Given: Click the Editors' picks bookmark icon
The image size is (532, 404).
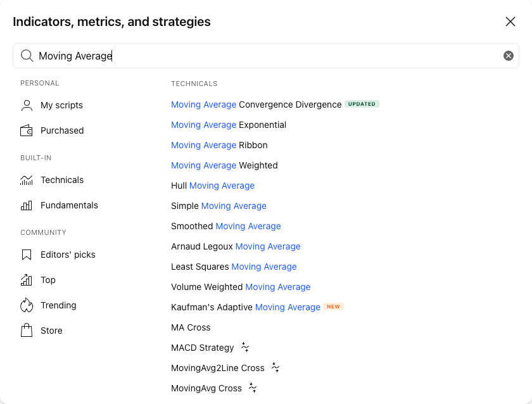Looking at the screenshot, I should [x=27, y=255].
